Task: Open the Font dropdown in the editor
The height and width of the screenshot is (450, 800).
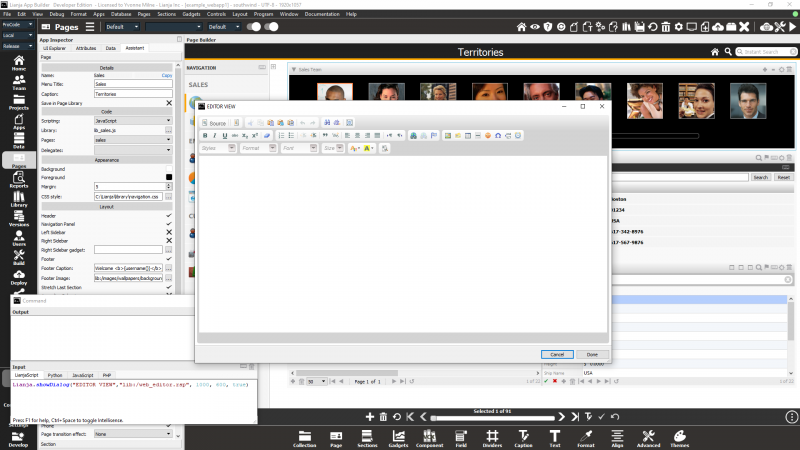Action: (299, 148)
